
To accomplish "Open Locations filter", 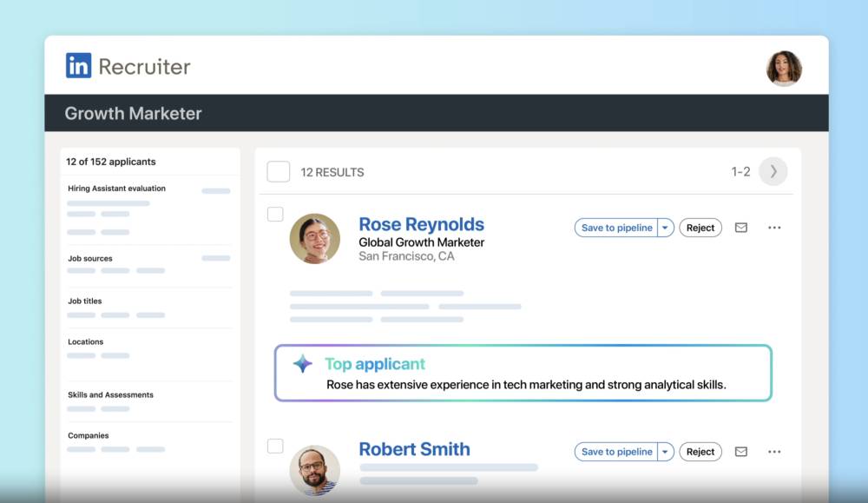I will (x=86, y=341).
